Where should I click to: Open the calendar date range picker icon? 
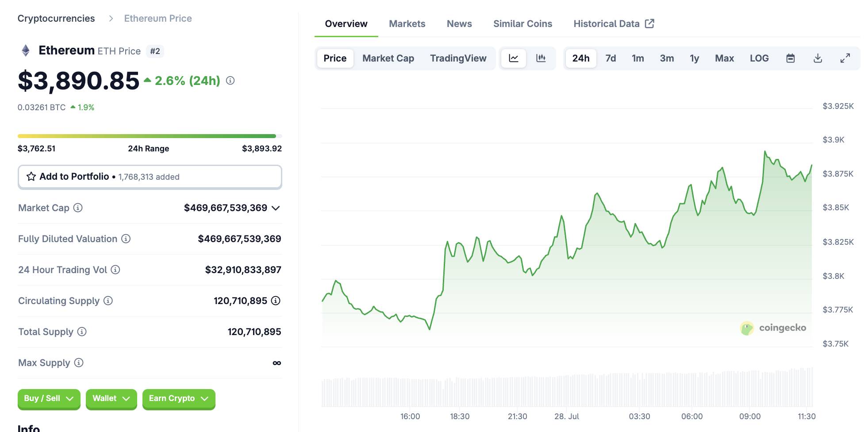[x=791, y=58]
